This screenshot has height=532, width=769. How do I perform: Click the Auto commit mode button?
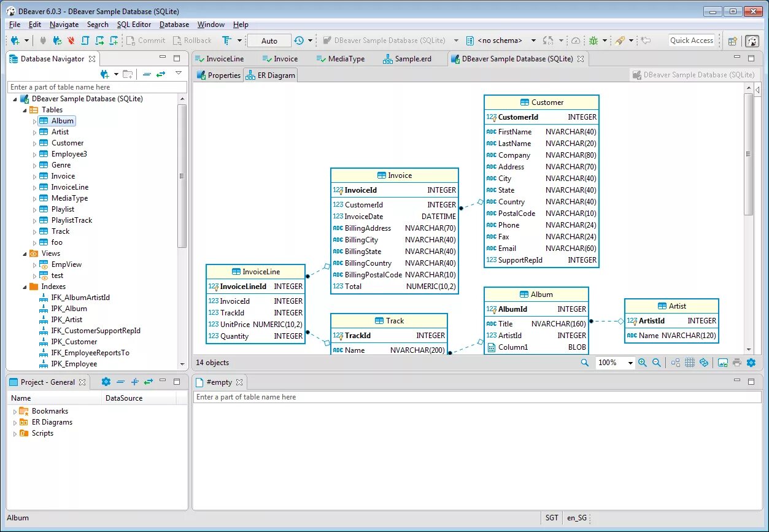[x=269, y=40]
